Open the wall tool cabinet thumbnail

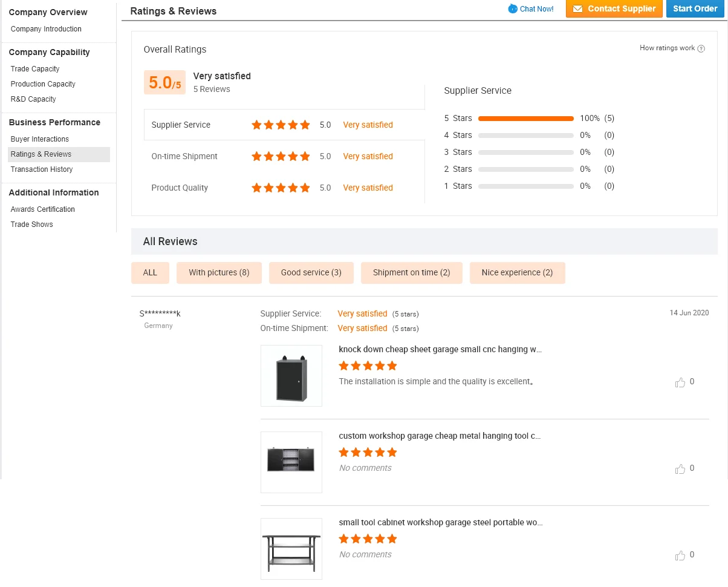click(x=291, y=462)
